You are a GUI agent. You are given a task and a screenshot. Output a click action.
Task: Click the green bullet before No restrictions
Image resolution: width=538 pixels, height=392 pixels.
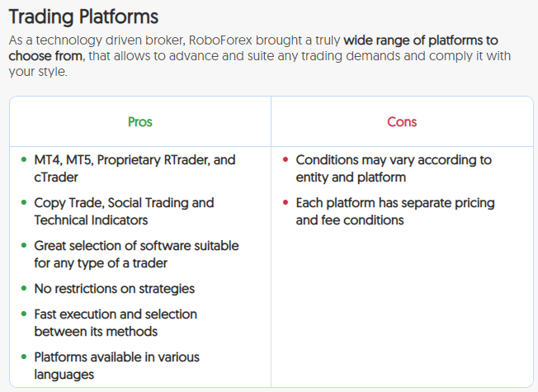[x=24, y=289]
